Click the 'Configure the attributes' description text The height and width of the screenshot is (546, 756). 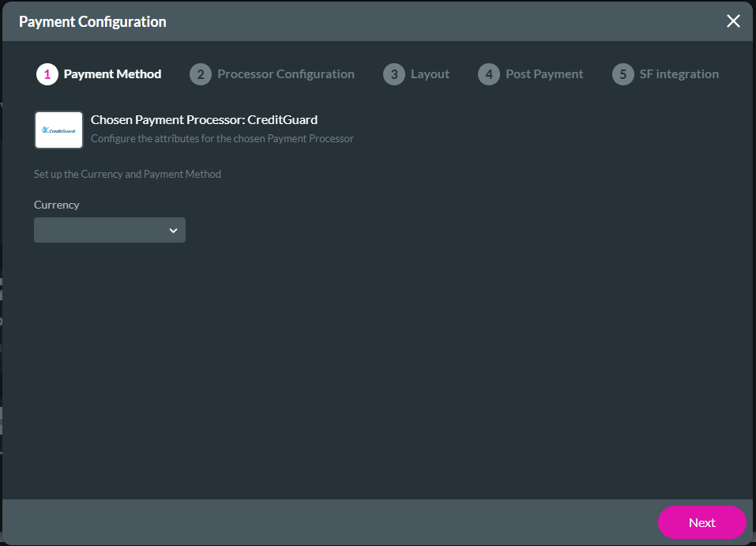(222, 139)
